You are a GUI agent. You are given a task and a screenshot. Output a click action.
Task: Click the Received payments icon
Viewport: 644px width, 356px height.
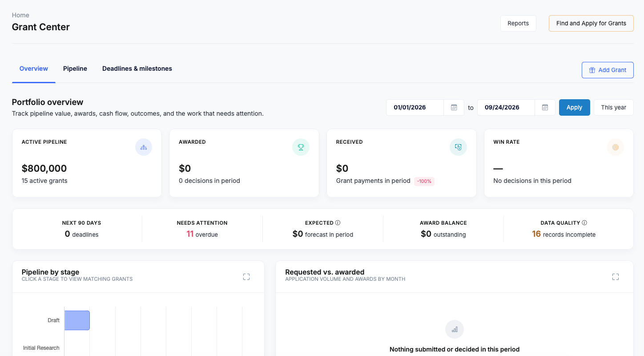pyautogui.click(x=458, y=147)
